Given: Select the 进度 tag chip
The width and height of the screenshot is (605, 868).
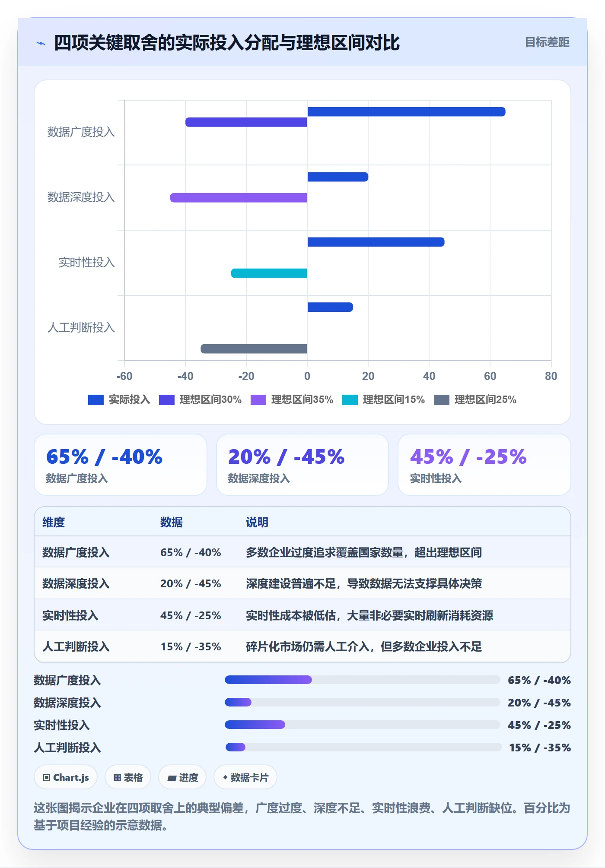Looking at the screenshot, I should tap(182, 777).
